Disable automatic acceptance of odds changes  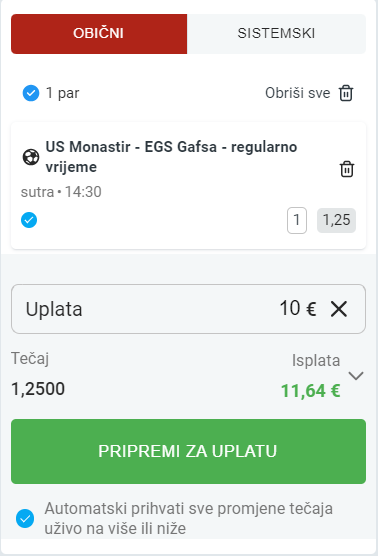pyautogui.click(x=25, y=518)
